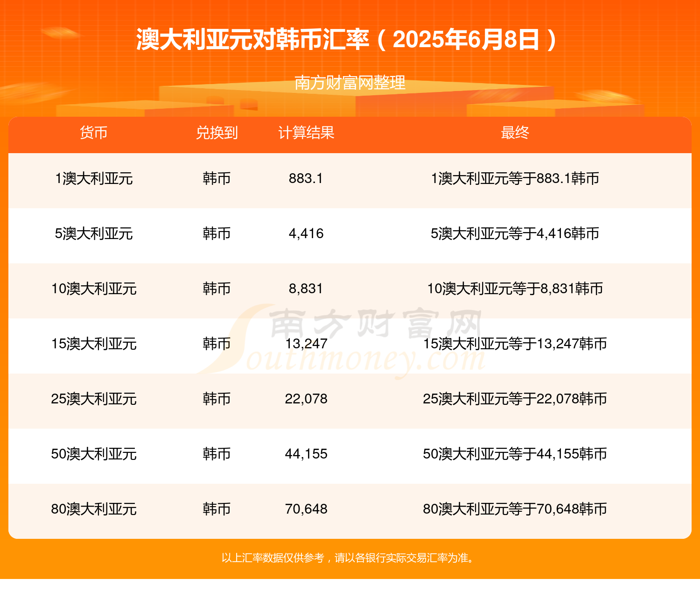
Task: Select the 4,416 result value
Action: 306,233
